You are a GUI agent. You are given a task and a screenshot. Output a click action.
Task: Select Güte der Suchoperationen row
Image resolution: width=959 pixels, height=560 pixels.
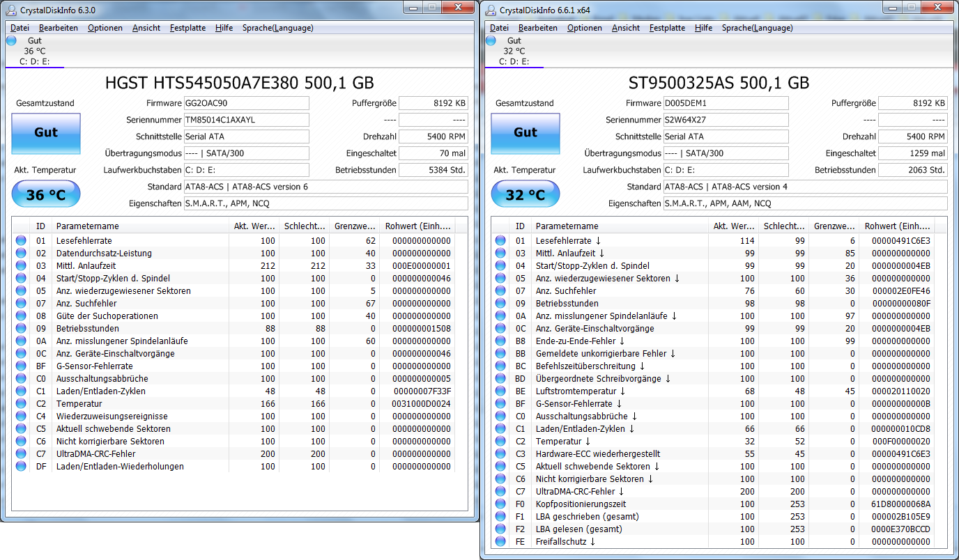tap(234, 316)
